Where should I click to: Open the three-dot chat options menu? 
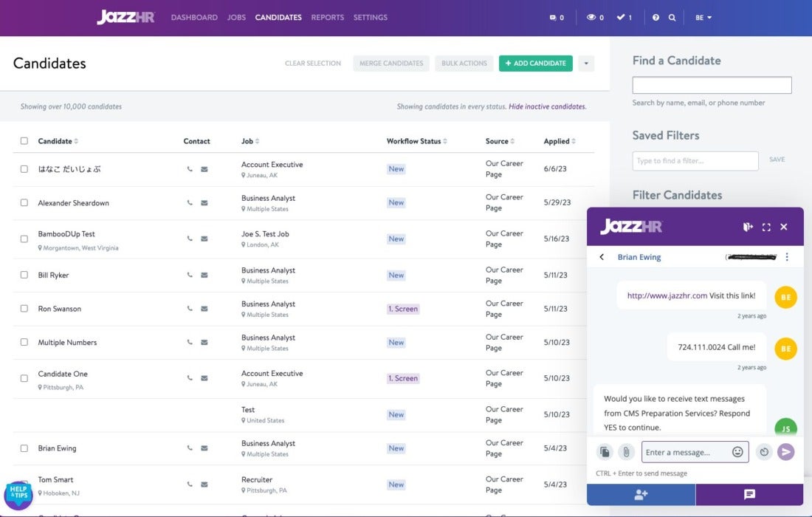click(787, 257)
